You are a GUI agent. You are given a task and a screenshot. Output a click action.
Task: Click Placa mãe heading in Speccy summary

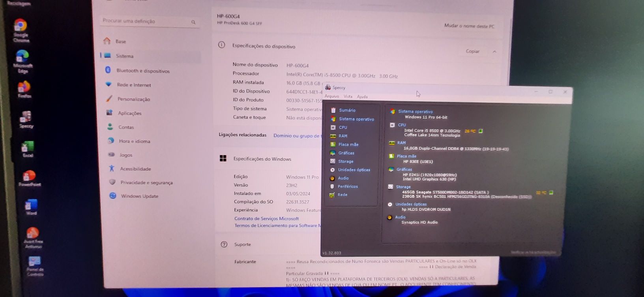click(406, 156)
